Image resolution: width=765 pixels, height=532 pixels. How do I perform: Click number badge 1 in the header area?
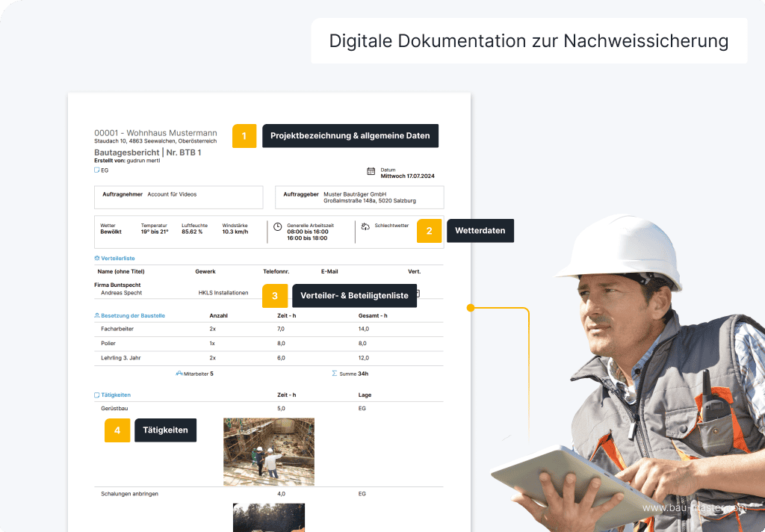coord(244,136)
